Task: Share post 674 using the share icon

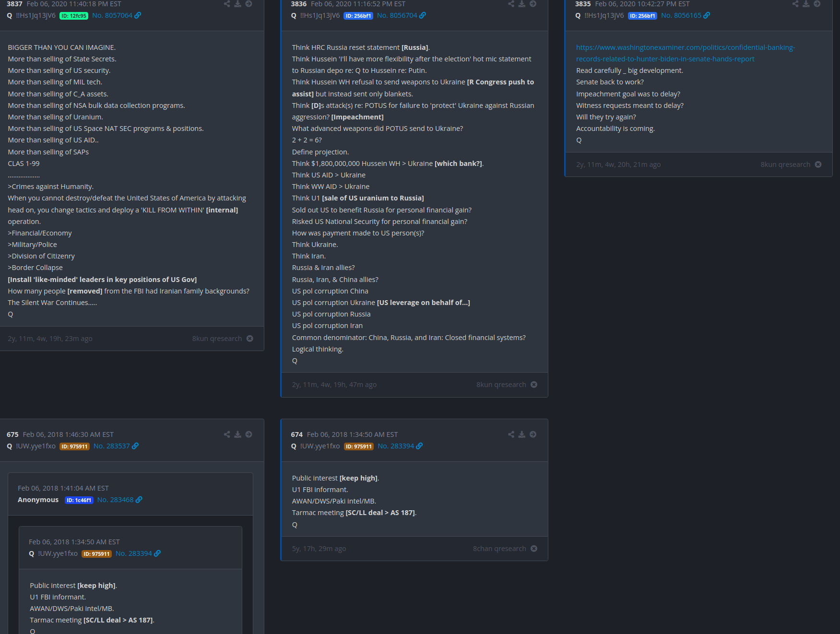Action: click(511, 434)
